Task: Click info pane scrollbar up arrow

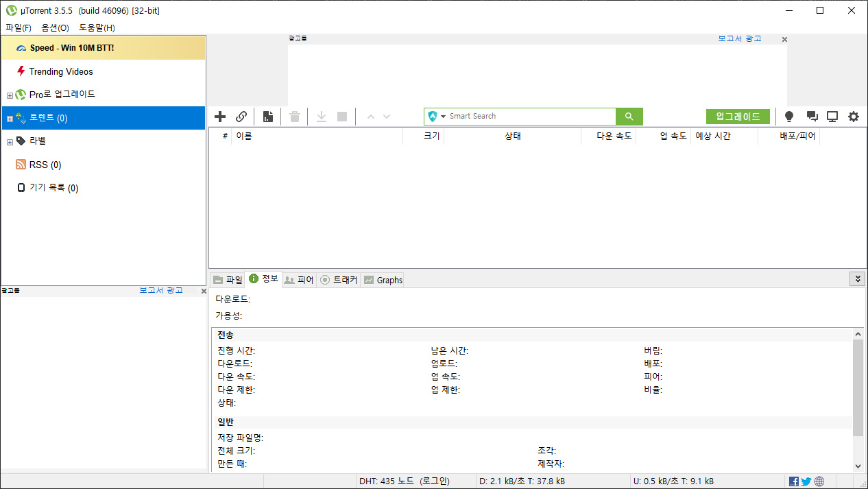Action: [858, 333]
